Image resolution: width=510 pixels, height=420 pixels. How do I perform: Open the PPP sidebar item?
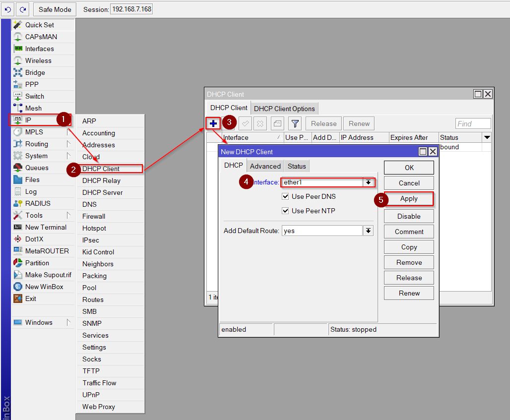[x=43, y=84]
